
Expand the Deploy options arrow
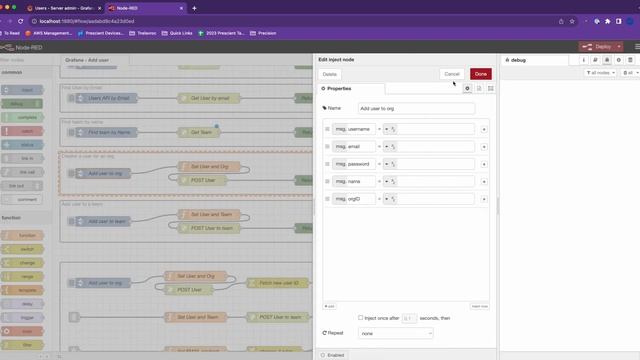pyautogui.click(x=619, y=47)
